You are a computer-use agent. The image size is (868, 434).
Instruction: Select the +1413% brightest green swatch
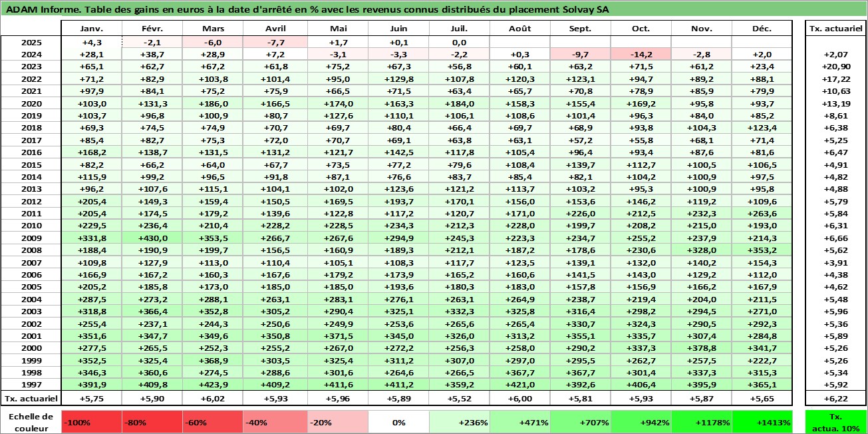pyautogui.click(x=762, y=422)
